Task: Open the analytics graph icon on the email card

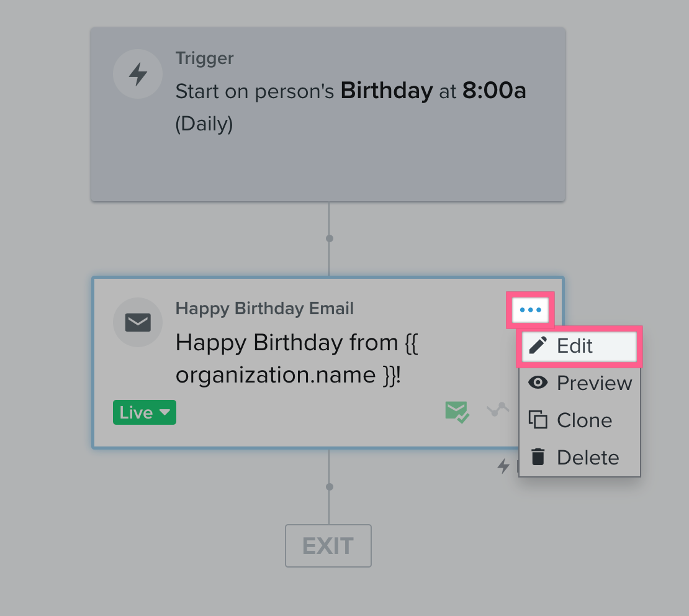Action: 498,409
